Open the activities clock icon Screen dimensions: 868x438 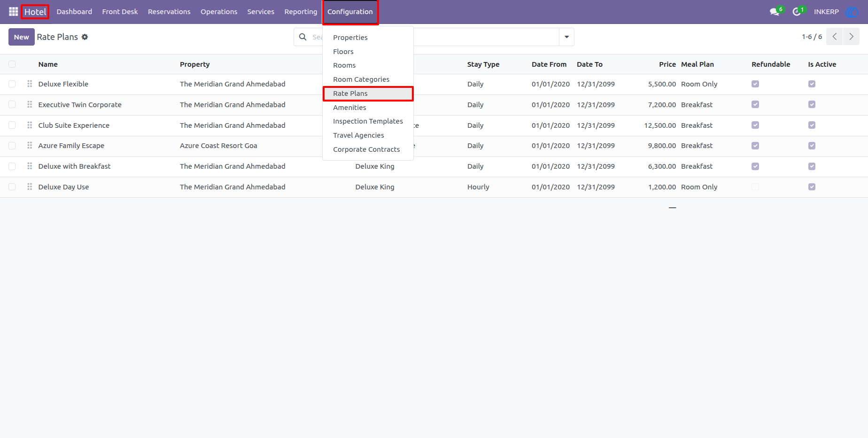click(x=797, y=12)
